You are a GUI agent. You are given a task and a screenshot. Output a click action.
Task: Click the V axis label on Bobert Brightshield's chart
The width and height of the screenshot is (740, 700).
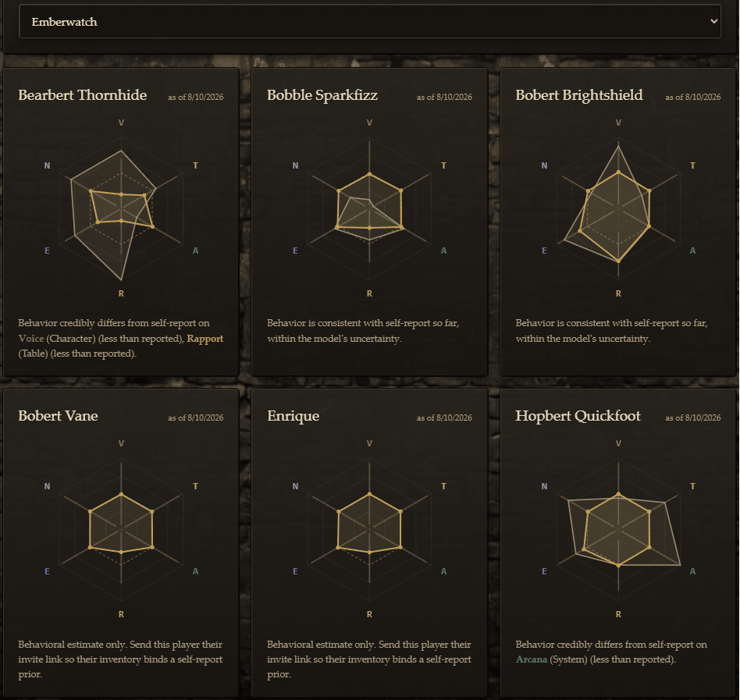618,123
